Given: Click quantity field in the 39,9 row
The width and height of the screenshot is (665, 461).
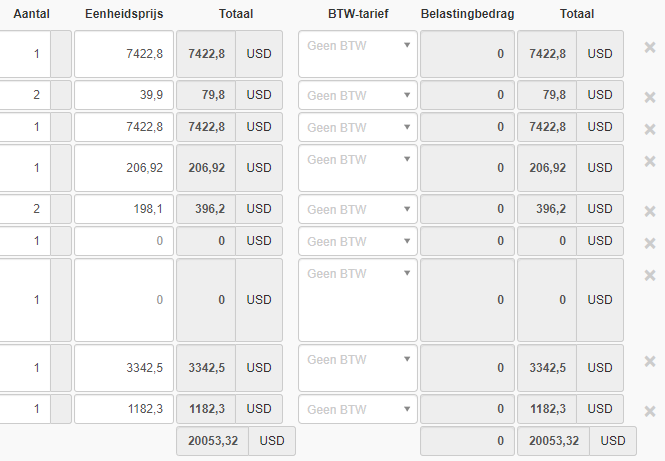Looking at the screenshot, I should 24,95.
